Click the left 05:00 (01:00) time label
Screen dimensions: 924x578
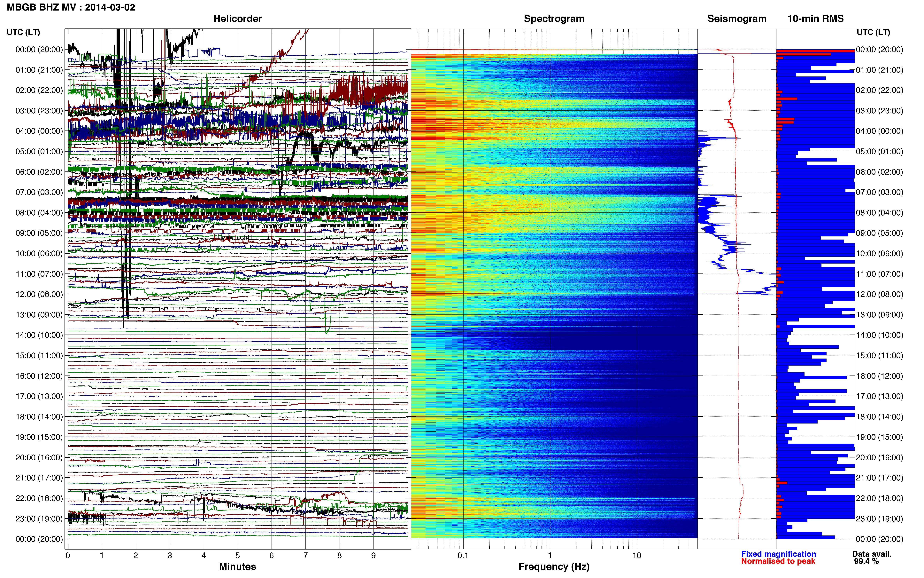click(39, 151)
